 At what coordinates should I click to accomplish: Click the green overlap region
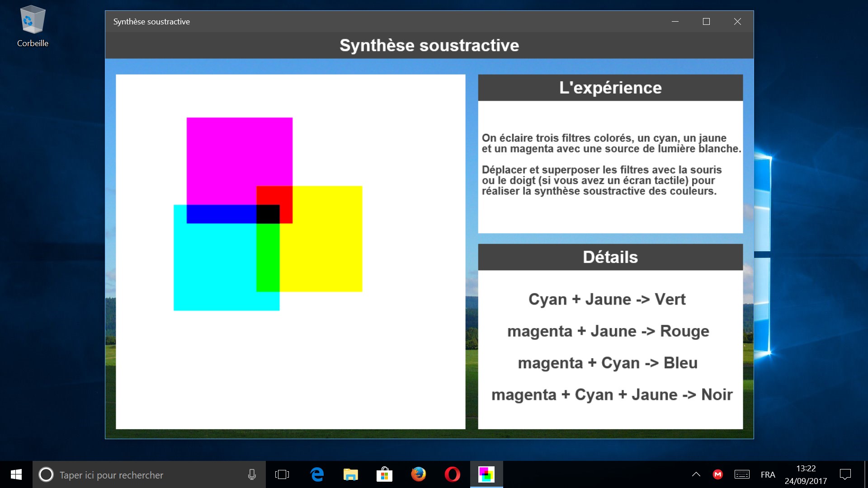coord(268,258)
